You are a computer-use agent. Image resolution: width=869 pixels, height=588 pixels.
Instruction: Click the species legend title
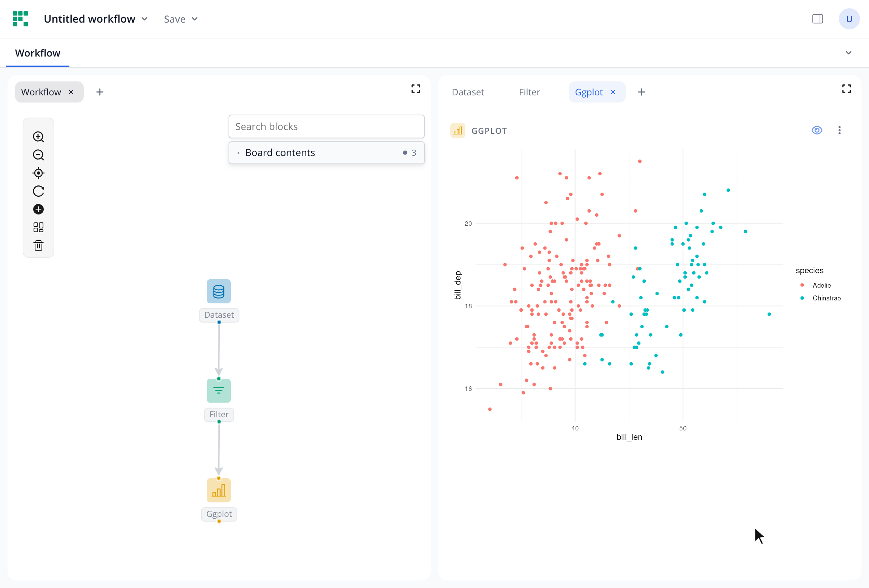[x=809, y=271]
